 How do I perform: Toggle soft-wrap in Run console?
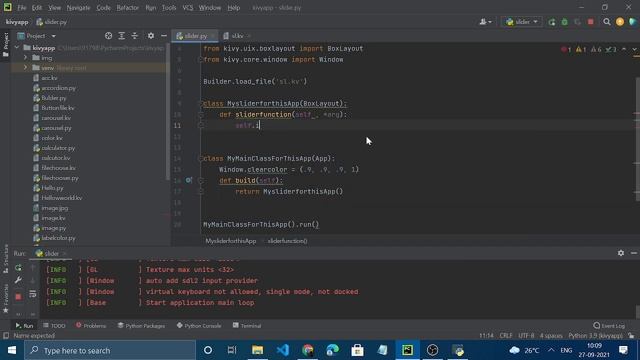point(33,294)
